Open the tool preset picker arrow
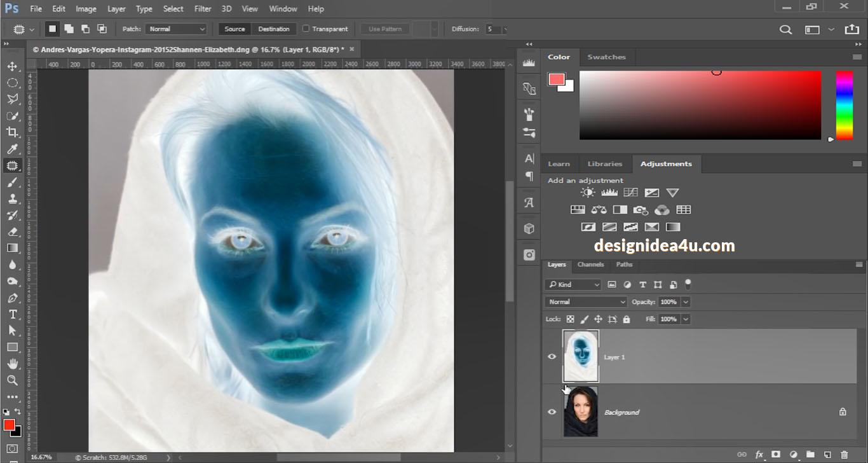 32,29
